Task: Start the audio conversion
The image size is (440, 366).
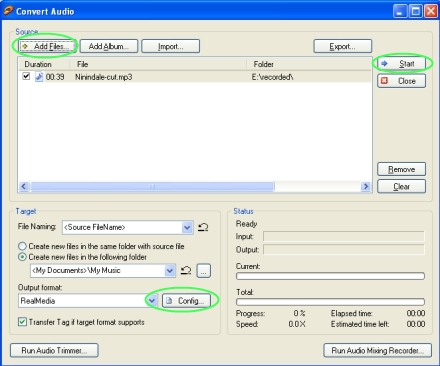Action: coord(402,64)
